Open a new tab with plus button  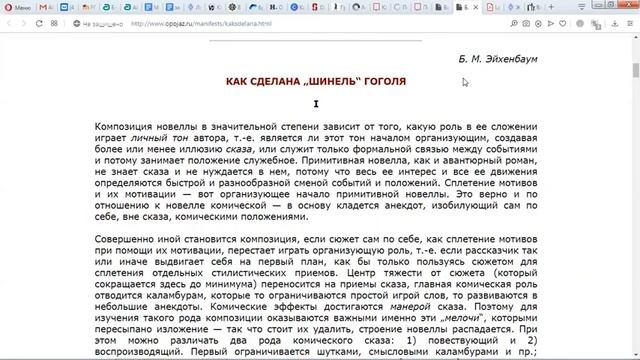click(551, 7)
